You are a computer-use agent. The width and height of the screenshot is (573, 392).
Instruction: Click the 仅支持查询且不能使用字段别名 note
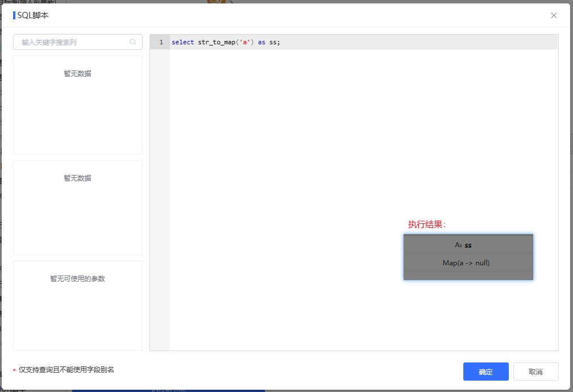66,370
